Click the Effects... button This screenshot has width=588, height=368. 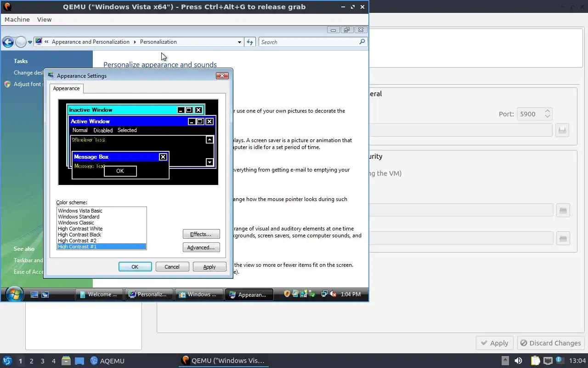[201, 234]
